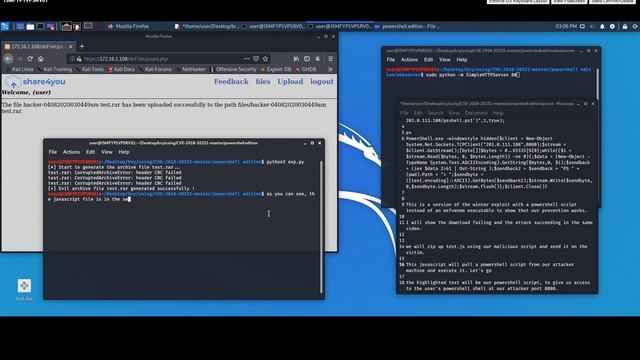Viewport: 640px width, 360px height.
Task: Open Actions menu in the python3 exp.py terminal
Action: [71, 152]
